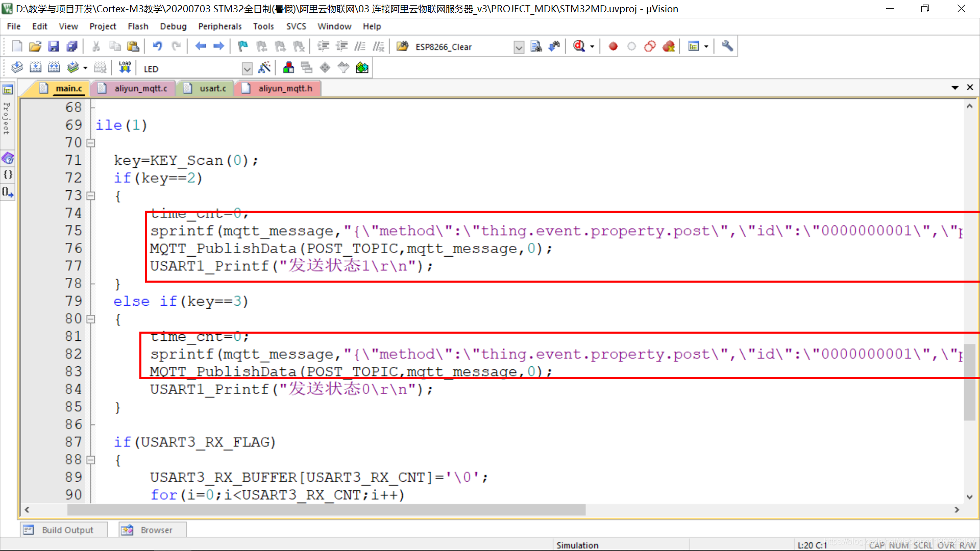The image size is (980, 551).
Task: Collapse the code block at line 70
Action: coord(91,143)
